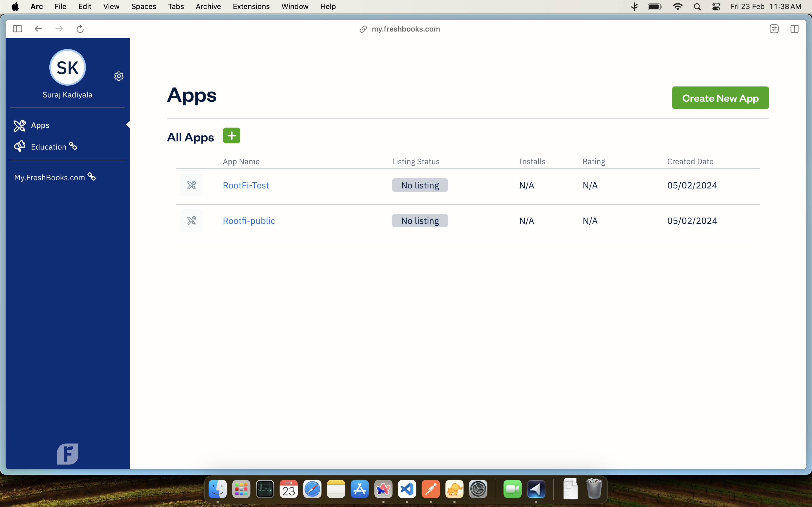This screenshot has height=507, width=812.
Task: Reload the page with the refresh icon
Action: [x=80, y=29]
